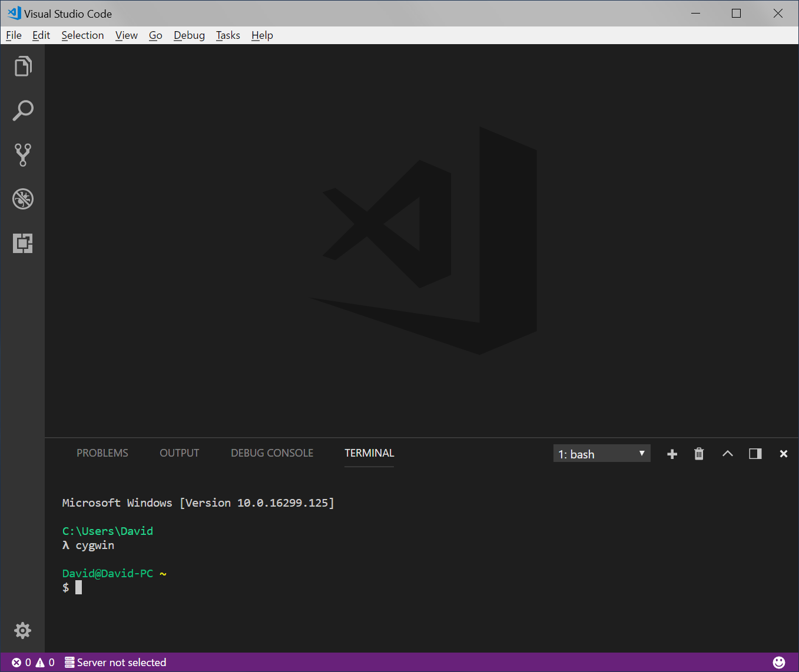The image size is (799, 672).
Task: Open the Explorer view in sidebar
Action: pos(22,66)
